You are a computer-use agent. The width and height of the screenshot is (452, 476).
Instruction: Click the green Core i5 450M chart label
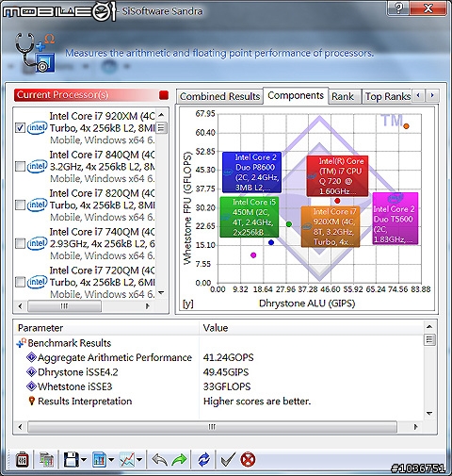point(250,217)
